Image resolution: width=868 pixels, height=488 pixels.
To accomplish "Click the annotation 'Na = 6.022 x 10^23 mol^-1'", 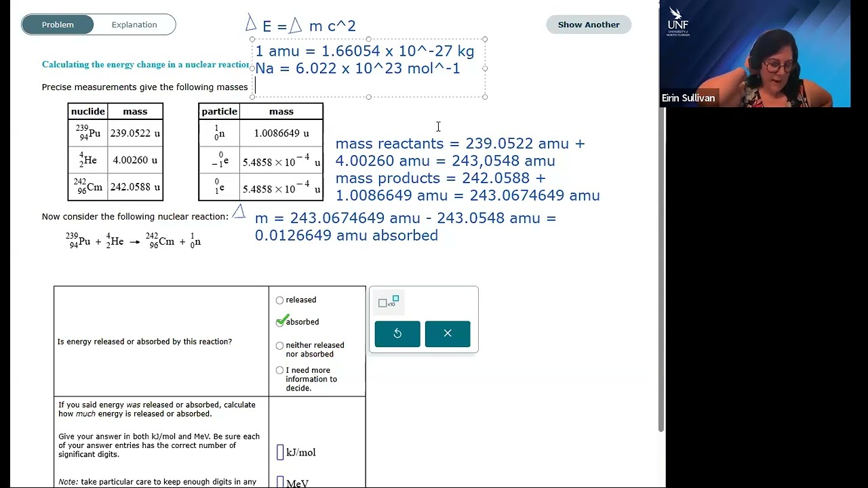I will [357, 68].
